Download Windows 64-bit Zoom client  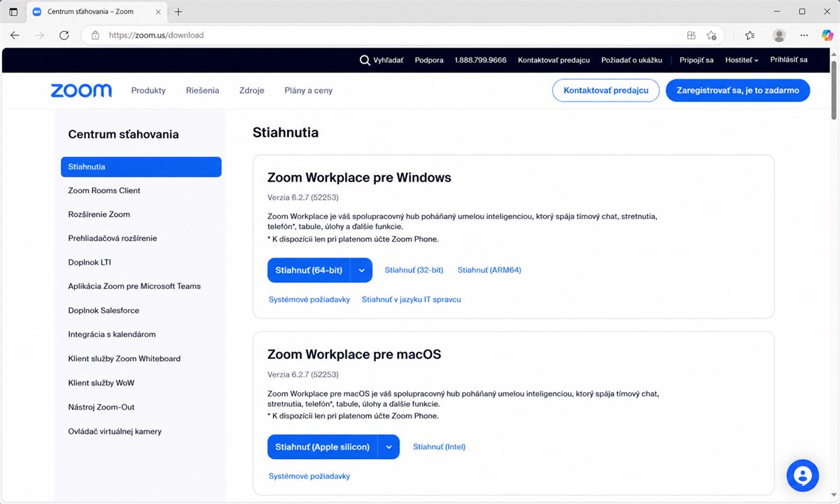coord(309,270)
